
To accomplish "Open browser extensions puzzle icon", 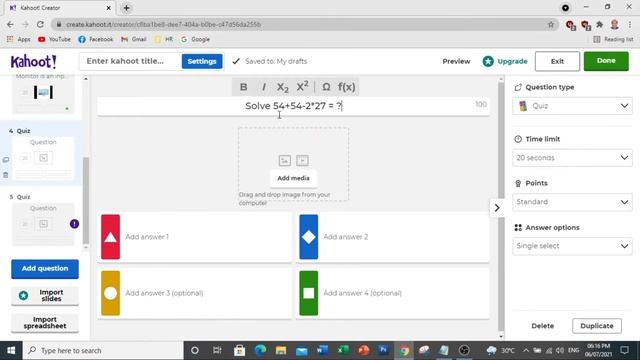I will tap(599, 24).
